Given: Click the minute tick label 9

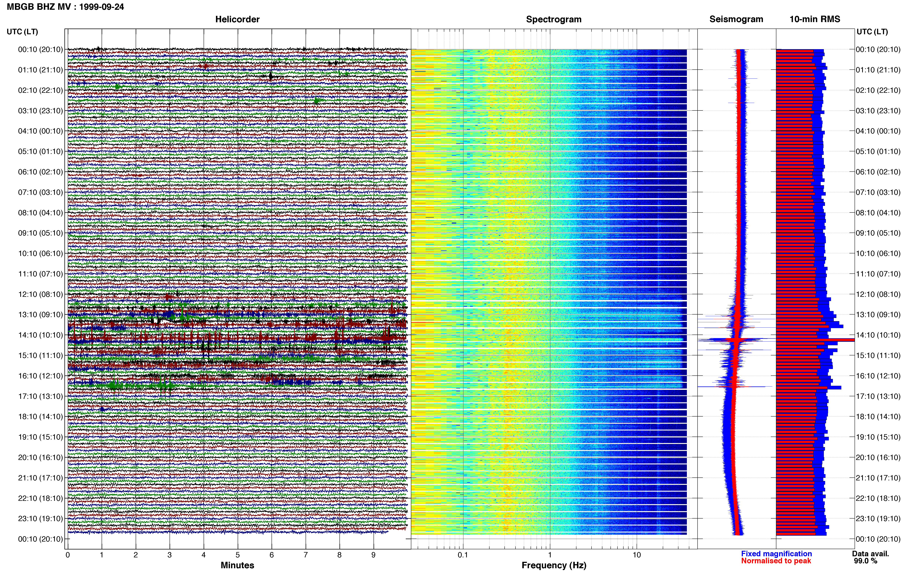Looking at the screenshot, I should click(x=373, y=555).
